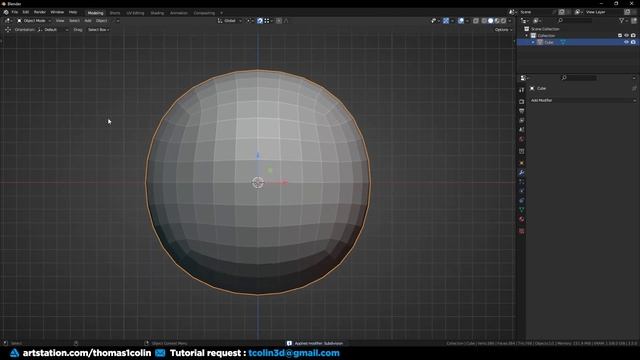The image size is (640, 360).
Task: Open the viewport shading options dropdown
Action: click(x=510, y=20)
